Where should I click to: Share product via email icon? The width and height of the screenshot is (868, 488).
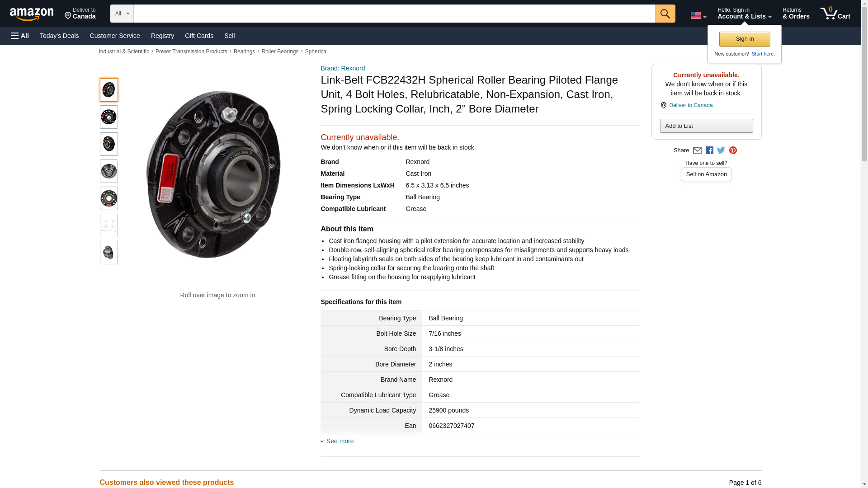click(697, 150)
